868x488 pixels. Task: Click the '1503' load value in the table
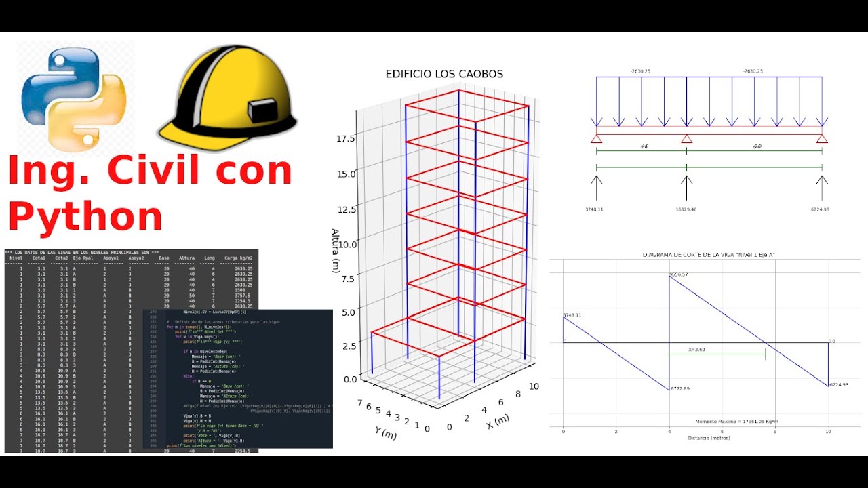pos(239,290)
